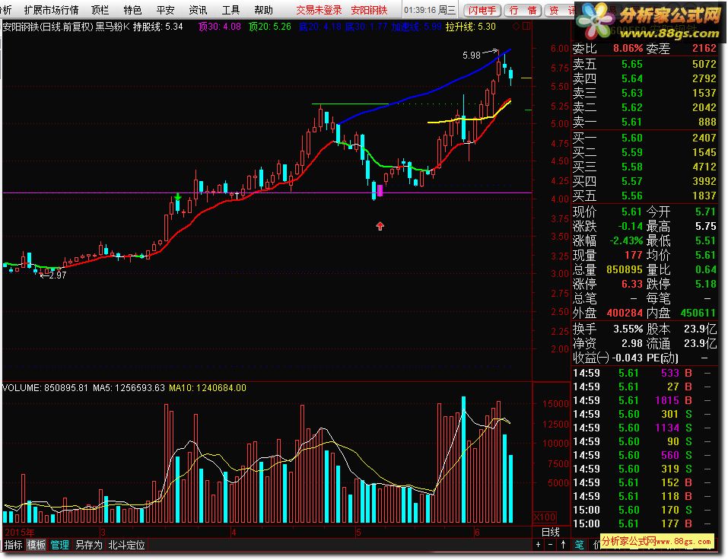Click the 内盘 450611 value
728x560 pixels.
698,313
